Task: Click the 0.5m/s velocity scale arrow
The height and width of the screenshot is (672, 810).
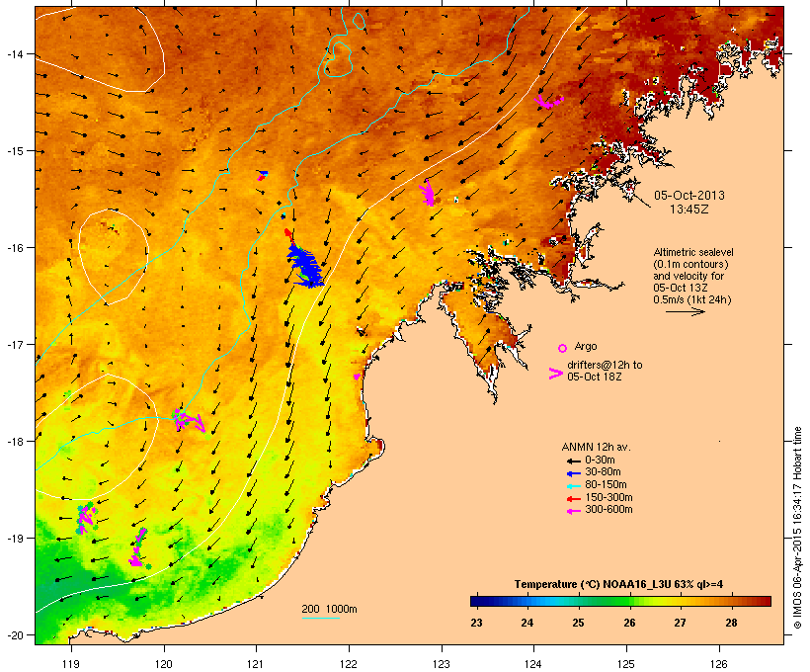Action: point(685,311)
